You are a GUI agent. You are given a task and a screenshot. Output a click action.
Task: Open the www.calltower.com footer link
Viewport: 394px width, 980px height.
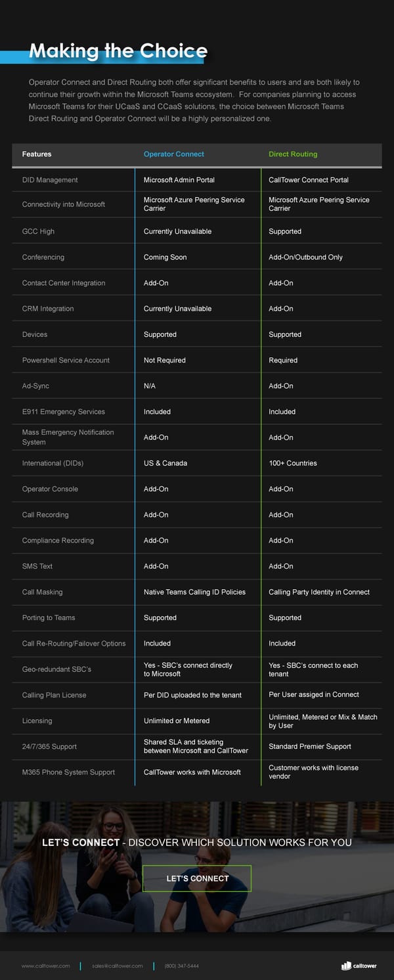[x=45, y=966]
